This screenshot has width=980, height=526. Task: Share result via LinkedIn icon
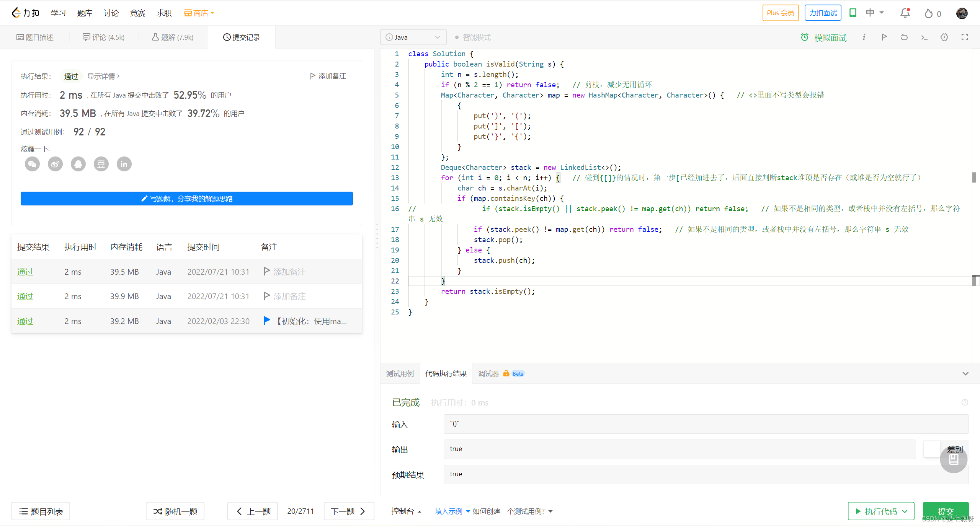pos(124,164)
